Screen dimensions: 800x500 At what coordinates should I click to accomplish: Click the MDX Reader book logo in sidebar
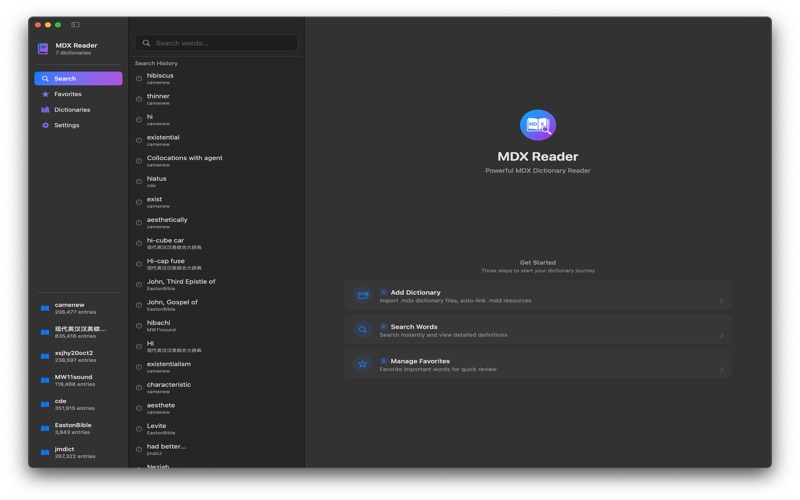[x=43, y=48]
